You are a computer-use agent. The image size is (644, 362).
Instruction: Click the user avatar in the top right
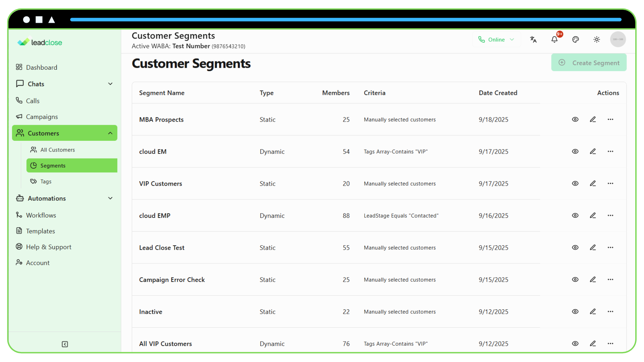tap(618, 39)
